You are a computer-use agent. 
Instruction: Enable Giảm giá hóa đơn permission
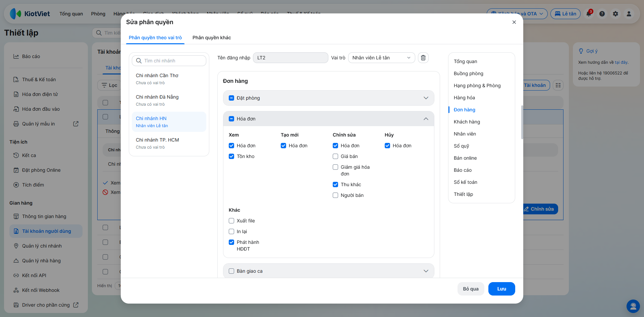pos(335,167)
